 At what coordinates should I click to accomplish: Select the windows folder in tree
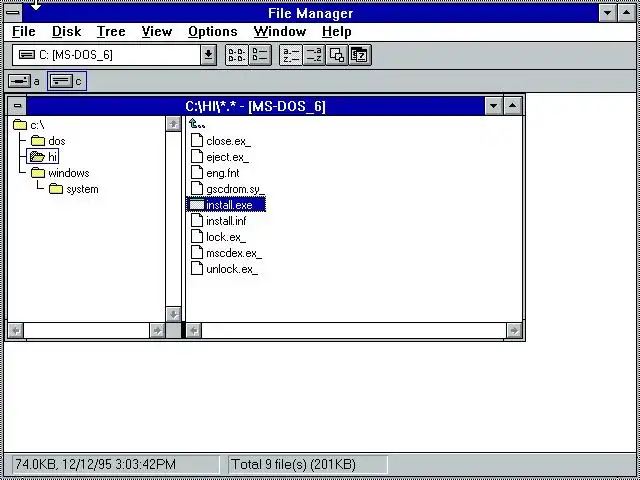60,173
